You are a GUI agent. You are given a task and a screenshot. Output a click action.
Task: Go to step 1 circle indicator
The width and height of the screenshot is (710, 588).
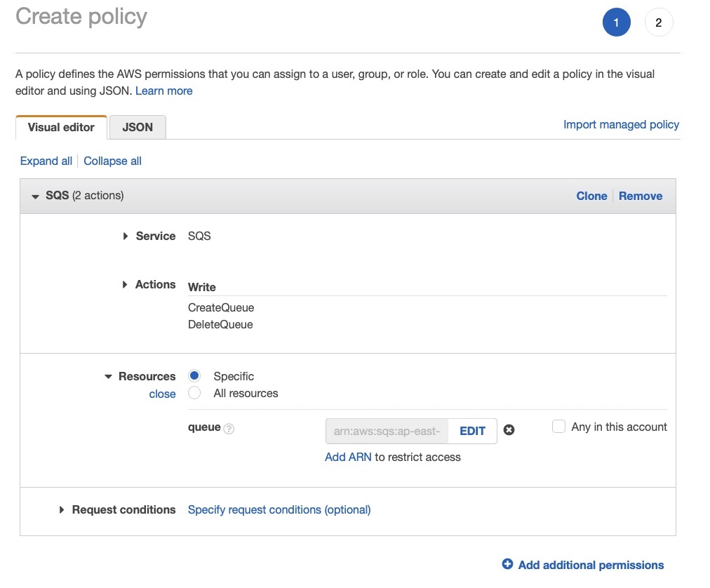pyautogui.click(x=616, y=22)
